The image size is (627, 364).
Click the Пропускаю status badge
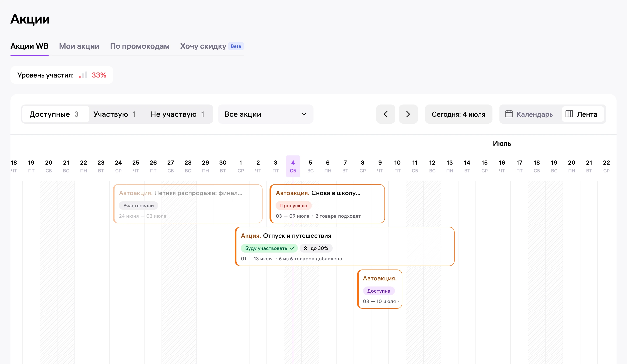294,206
